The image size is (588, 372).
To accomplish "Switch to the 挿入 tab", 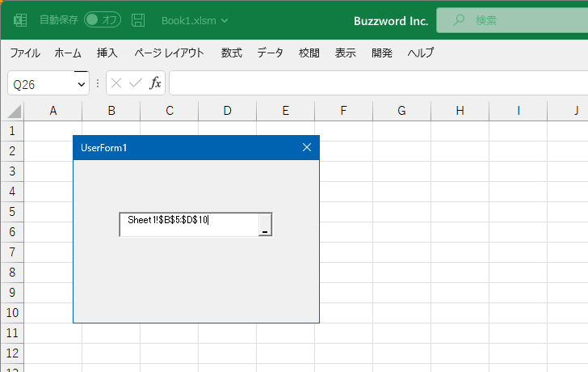I will coord(107,53).
